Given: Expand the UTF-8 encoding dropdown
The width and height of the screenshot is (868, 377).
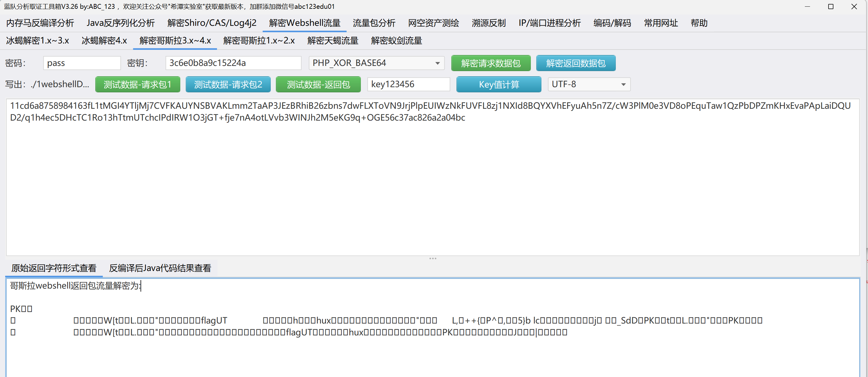Looking at the screenshot, I should tap(589, 84).
